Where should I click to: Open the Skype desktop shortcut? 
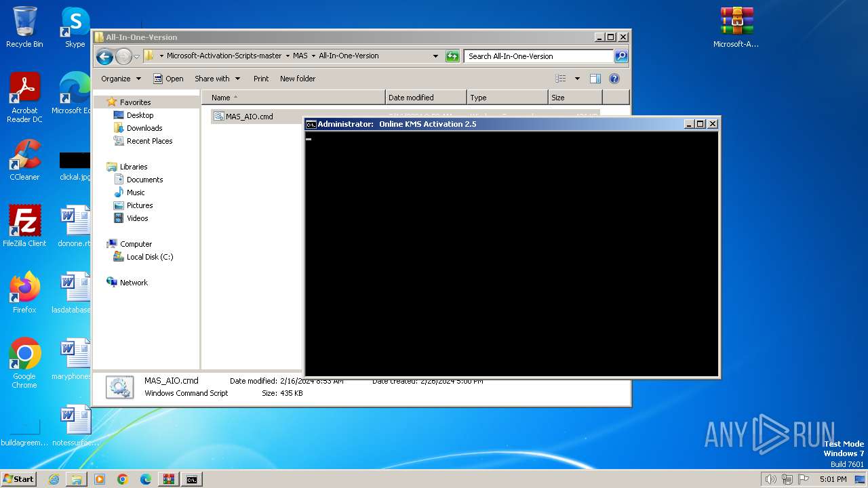coord(75,27)
